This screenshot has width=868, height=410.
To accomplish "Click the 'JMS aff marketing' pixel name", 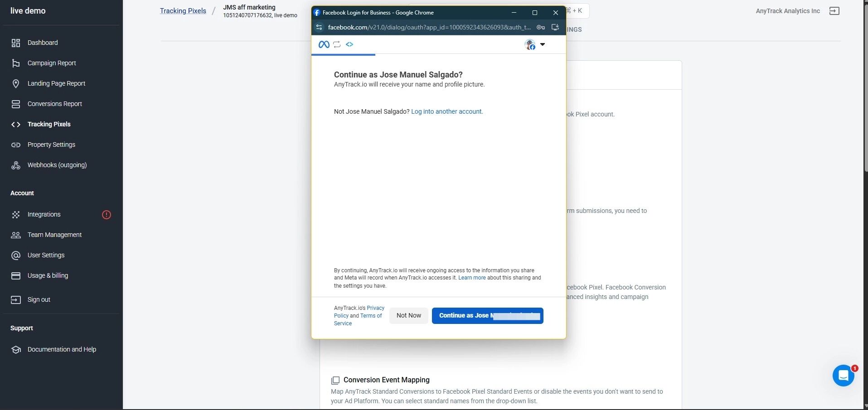I will [249, 7].
